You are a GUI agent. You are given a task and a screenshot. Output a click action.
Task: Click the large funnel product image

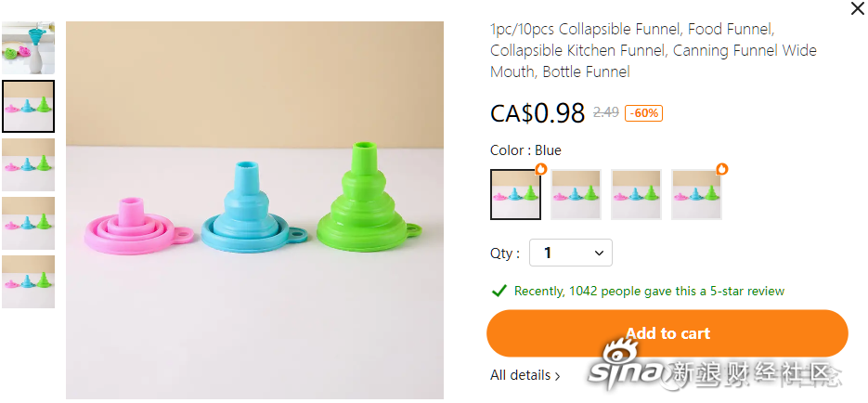pyautogui.click(x=254, y=211)
